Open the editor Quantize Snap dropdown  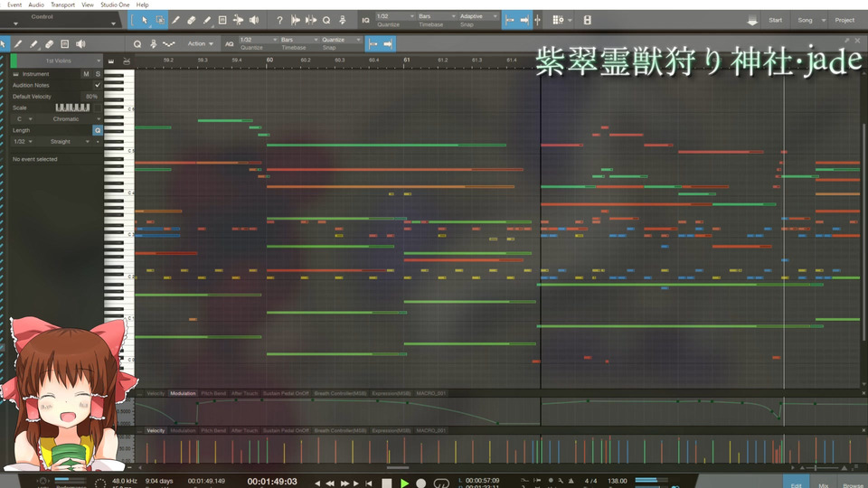(341, 40)
